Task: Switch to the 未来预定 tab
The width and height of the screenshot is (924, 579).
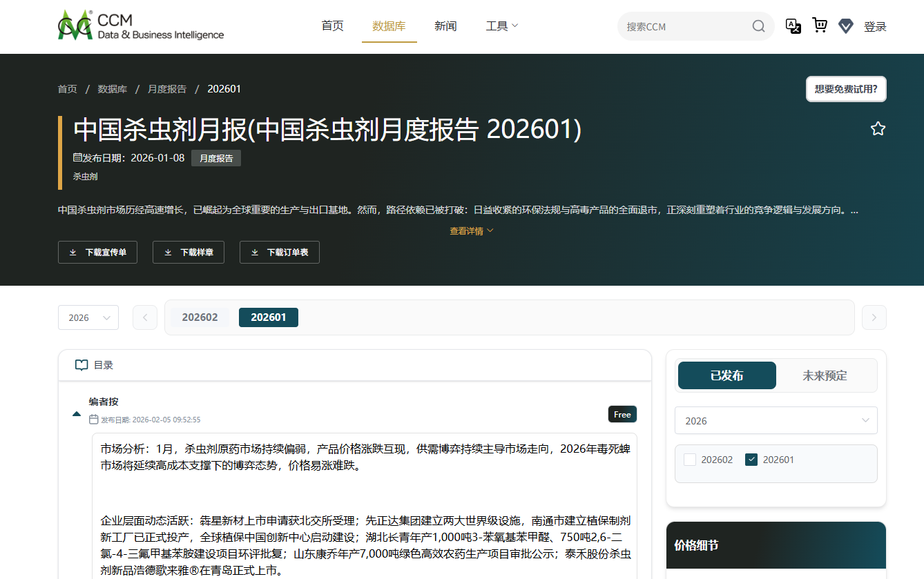Action: pyautogui.click(x=825, y=375)
